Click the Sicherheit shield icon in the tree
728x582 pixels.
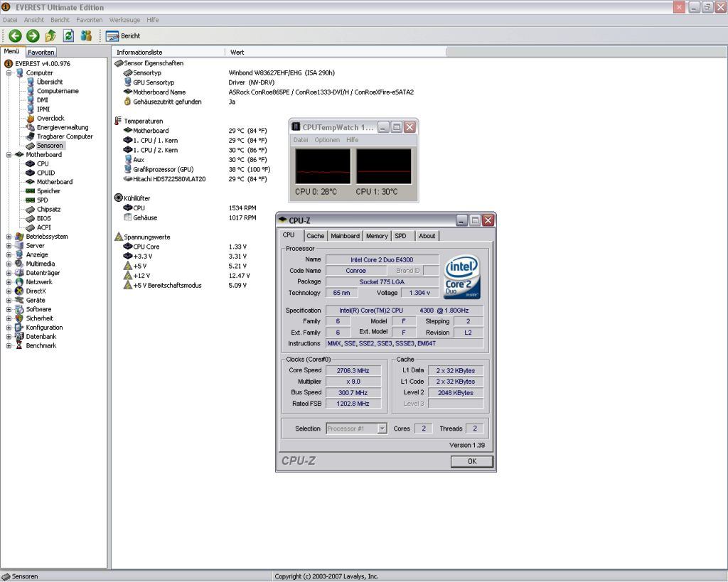[x=19, y=318]
